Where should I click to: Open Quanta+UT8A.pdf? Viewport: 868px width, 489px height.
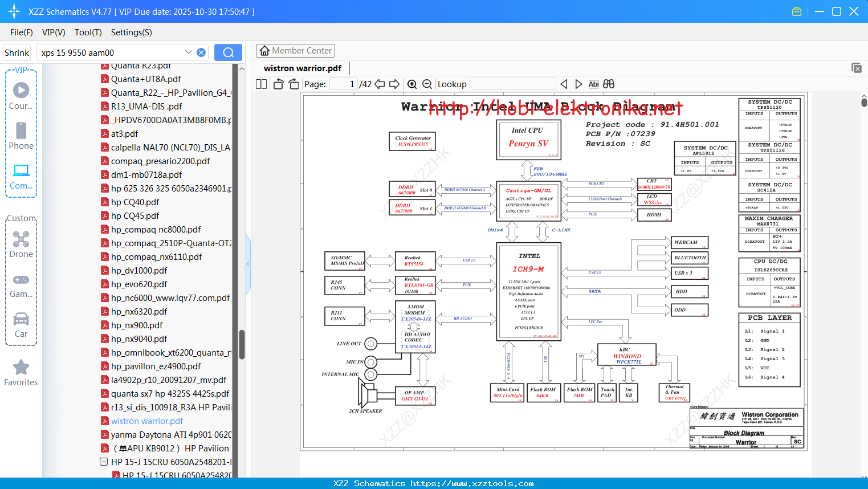pos(146,79)
